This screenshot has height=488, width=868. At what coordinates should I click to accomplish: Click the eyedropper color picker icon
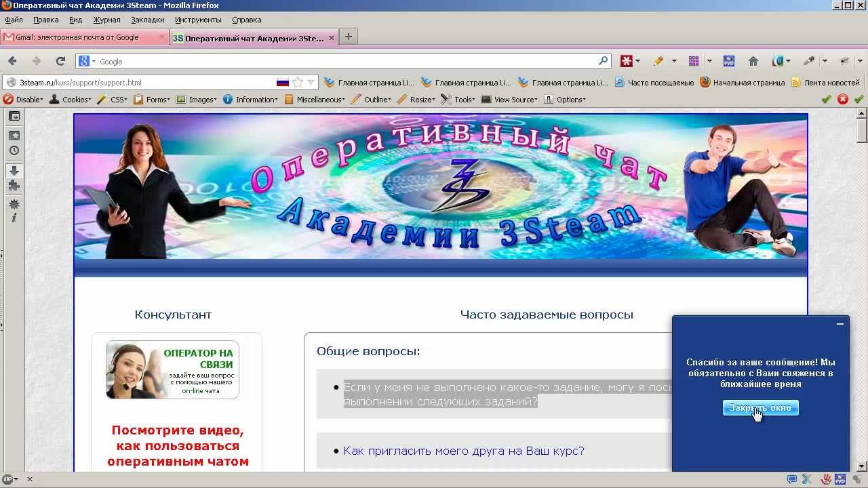[809, 61]
